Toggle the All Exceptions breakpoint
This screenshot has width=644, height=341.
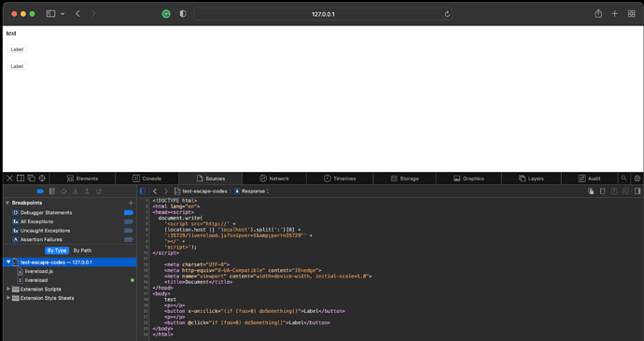[x=129, y=221]
